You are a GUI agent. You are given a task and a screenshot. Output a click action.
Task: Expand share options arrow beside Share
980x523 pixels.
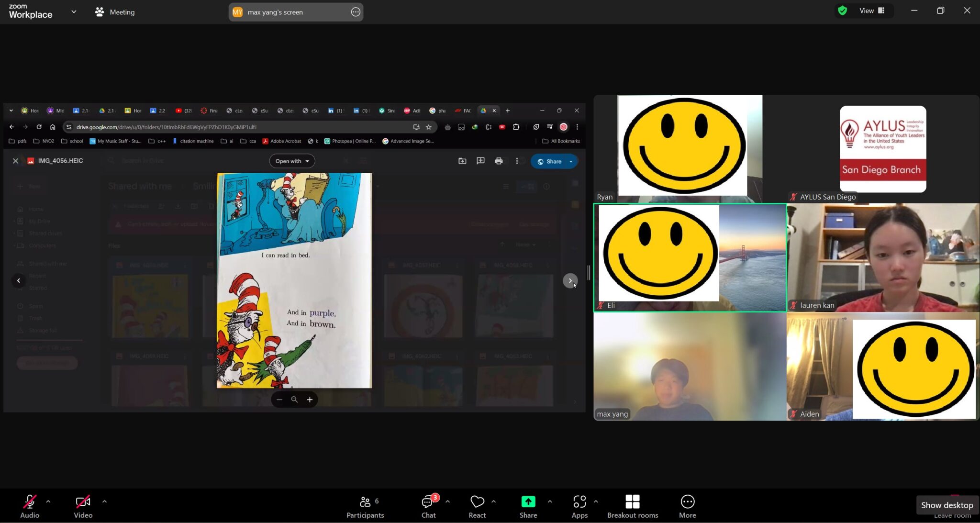[550, 501]
